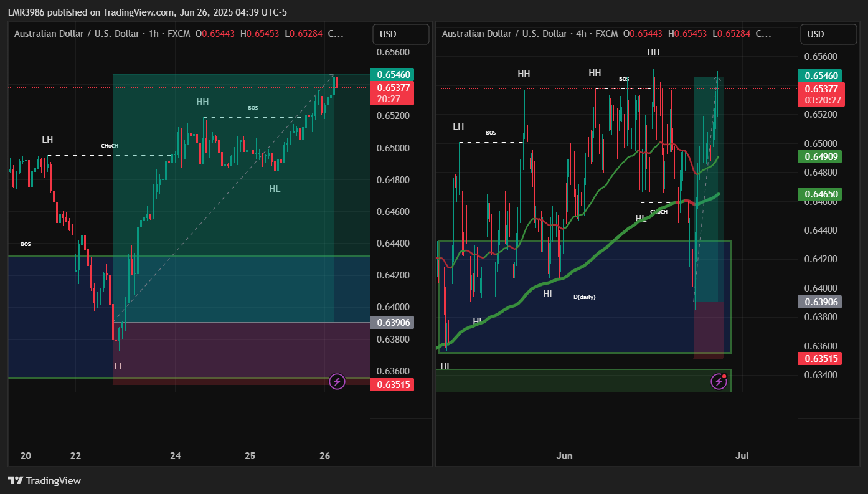Click the green 0.64909 moving average label
This screenshot has width=868, height=494.
(820, 158)
